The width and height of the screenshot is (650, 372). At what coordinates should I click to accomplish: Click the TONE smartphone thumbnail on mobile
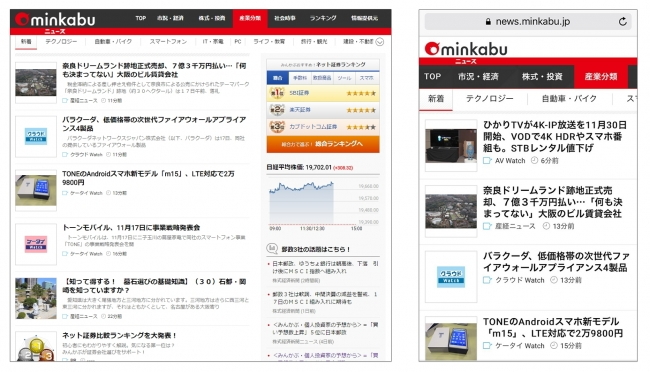pos(451,339)
